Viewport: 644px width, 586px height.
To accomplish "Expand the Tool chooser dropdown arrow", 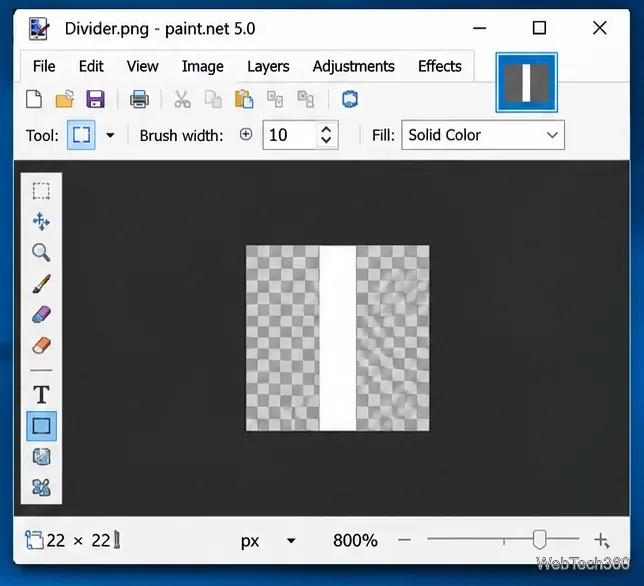I will tap(110, 135).
